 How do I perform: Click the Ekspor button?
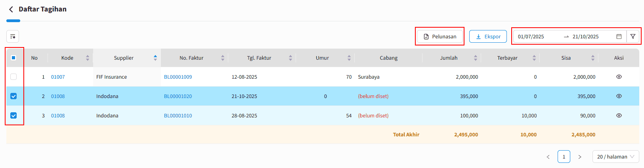(488, 36)
